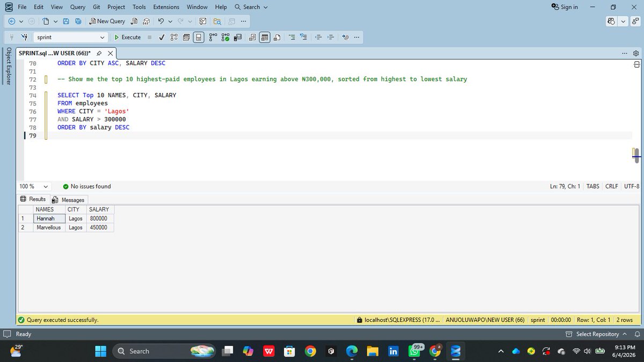The height and width of the screenshot is (362, 644).
Task: Click the Navigate Backward arrow icon
Action: click(12, 21)
